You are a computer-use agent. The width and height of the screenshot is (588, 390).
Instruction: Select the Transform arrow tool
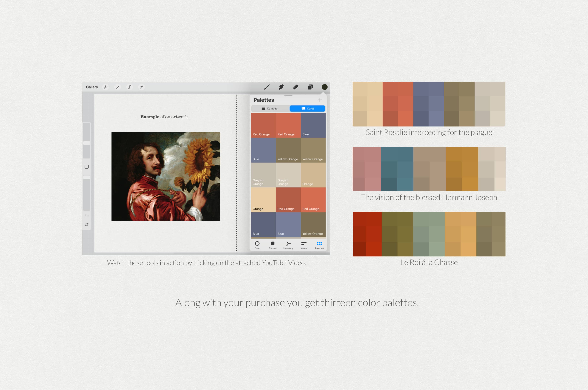[x=141, y=87]
